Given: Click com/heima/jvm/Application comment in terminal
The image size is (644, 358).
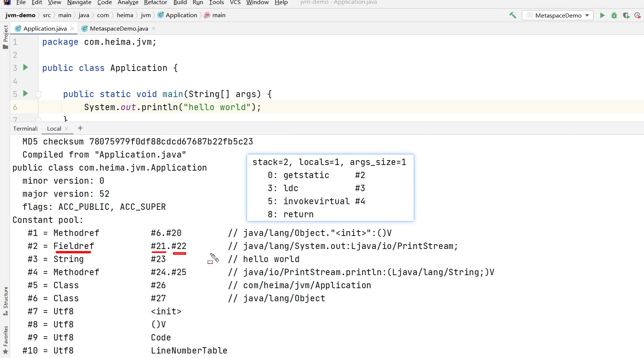Looking at the screenshot, I should (x=299, y=285).
